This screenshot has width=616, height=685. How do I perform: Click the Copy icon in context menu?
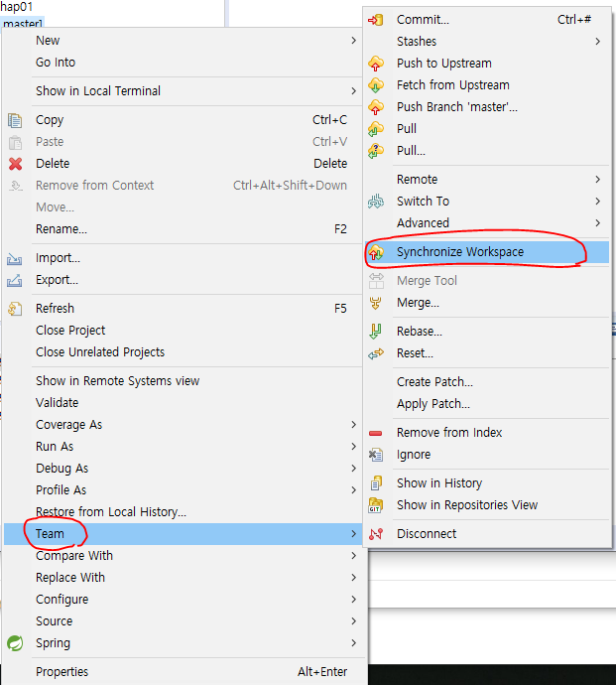(x=15, y=120)
